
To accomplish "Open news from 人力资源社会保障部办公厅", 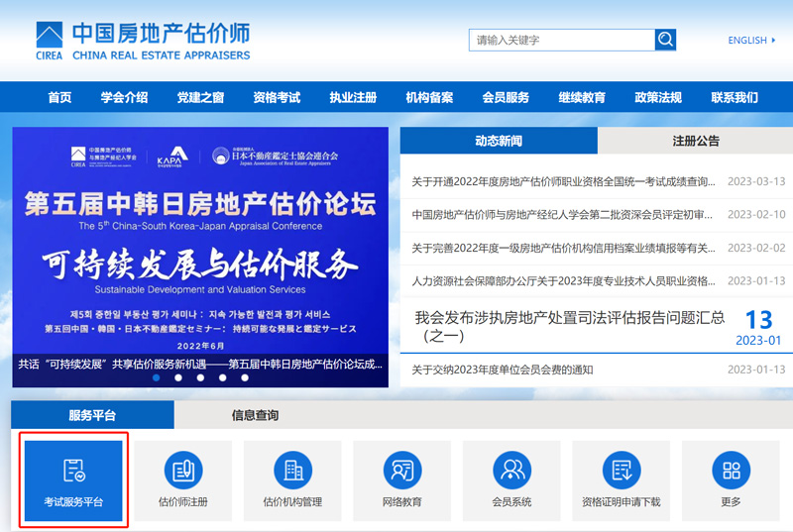I will click(563, 281).
